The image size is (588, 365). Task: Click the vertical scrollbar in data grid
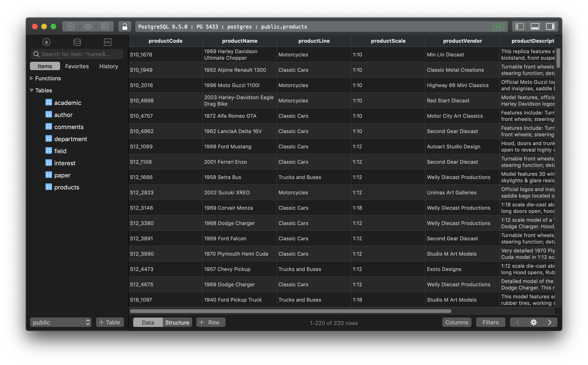[x=558, y=58]
